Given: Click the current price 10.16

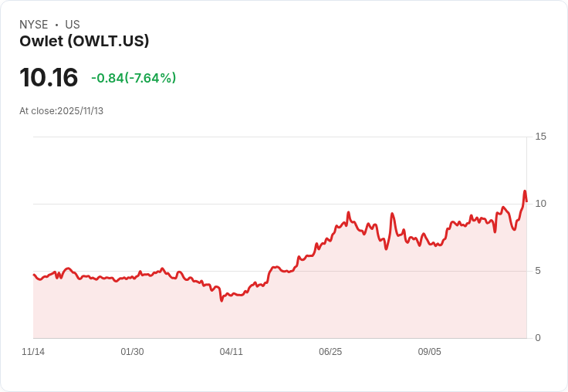Looking at the screenshot, I should tap(49, 77).
